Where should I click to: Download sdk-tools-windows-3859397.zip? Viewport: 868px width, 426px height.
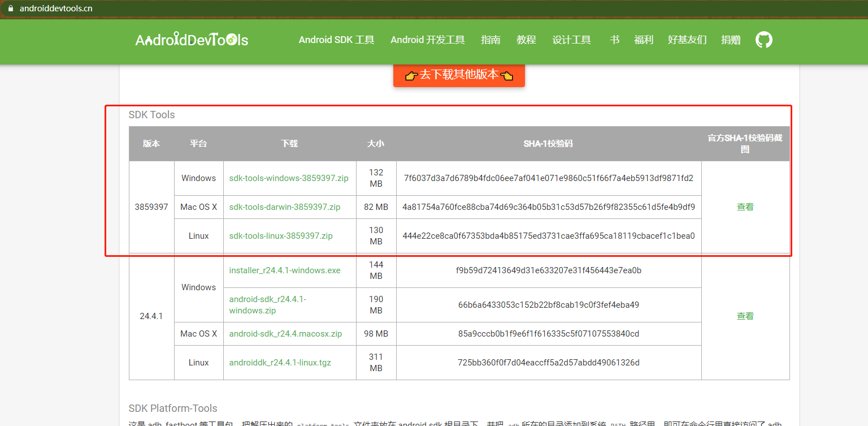click(x=289, y=178)
